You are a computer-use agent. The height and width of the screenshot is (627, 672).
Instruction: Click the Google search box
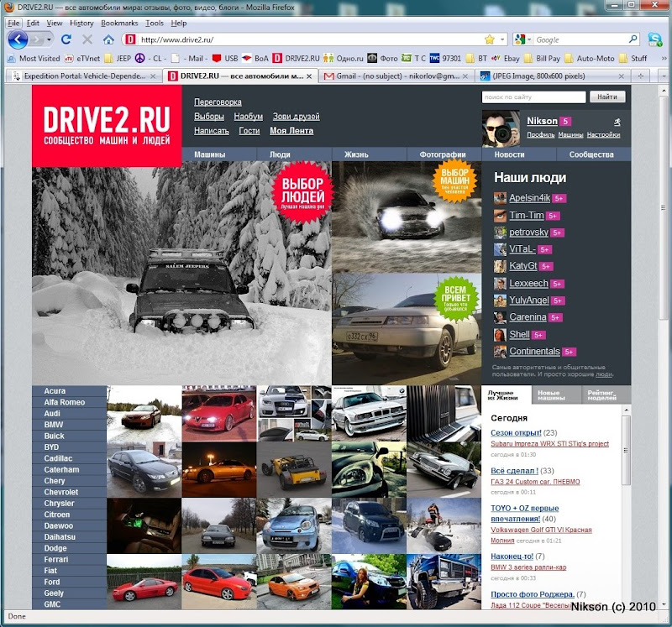[580, 39]
